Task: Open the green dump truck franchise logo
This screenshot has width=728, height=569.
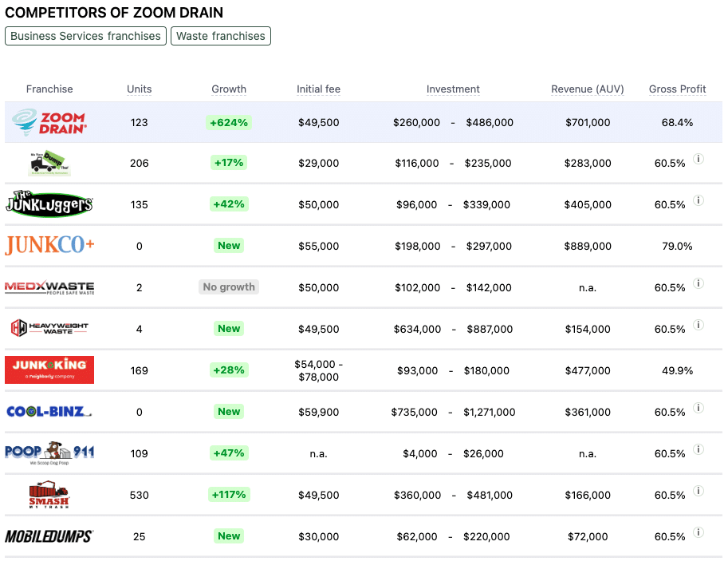Action: [x=49, y=163]
